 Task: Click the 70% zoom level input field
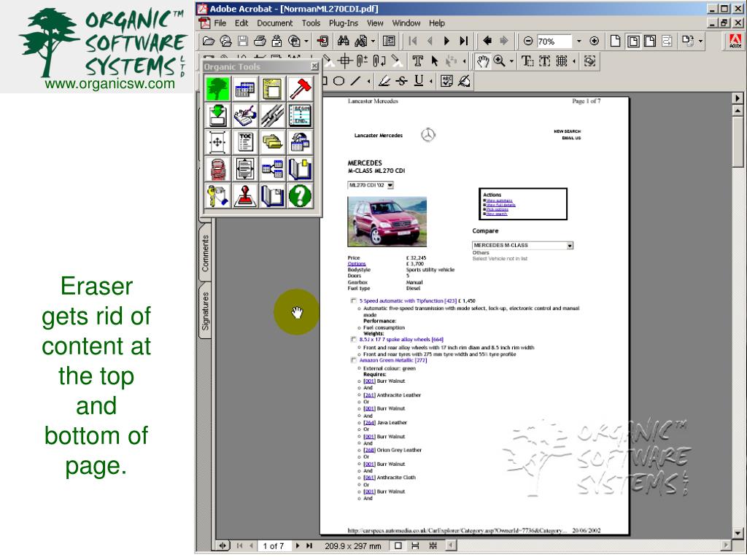coord(554,42)
